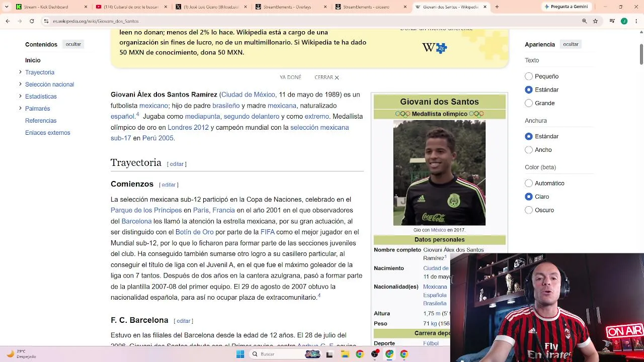Open Task View from the taskbar
Image resolution: width=644 pixels, height=362 pixels.
coord(330,354)
